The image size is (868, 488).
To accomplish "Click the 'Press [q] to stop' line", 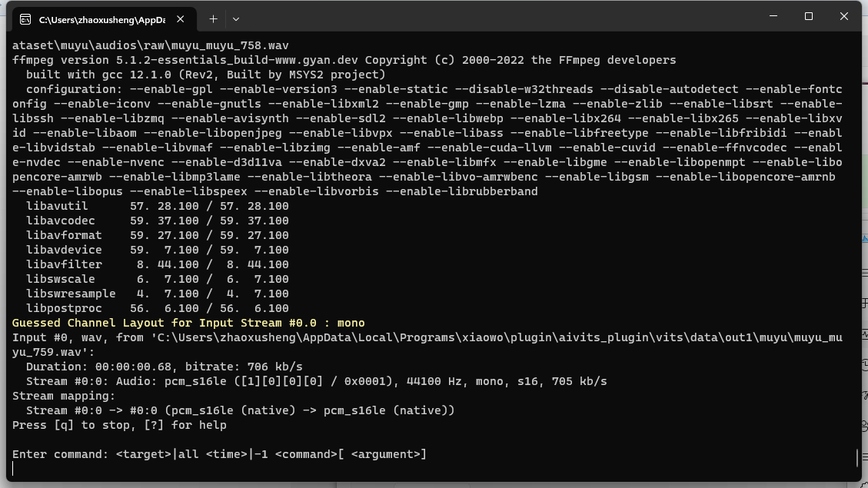I will pos(119,425).
